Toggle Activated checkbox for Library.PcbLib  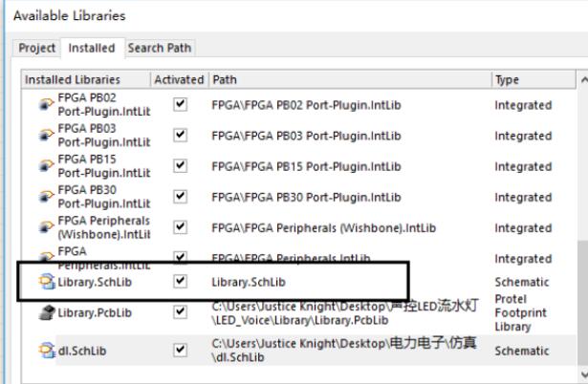(x=181, y=311)
